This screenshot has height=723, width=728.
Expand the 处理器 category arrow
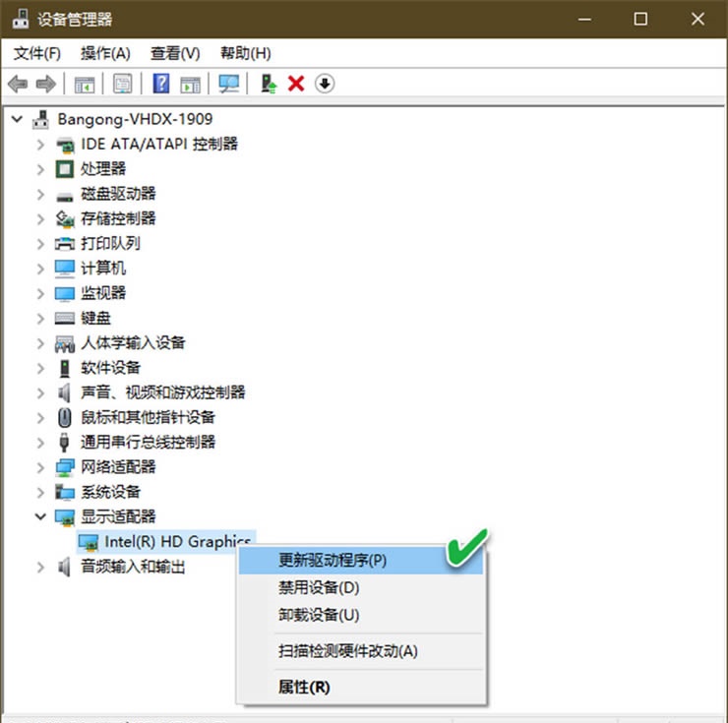click(41, 169)
